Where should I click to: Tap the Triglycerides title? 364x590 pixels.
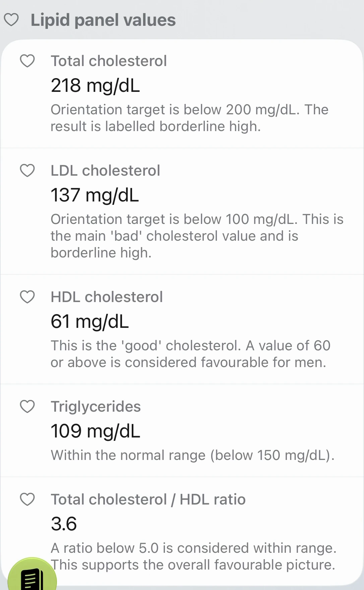[x=96, y=406]
